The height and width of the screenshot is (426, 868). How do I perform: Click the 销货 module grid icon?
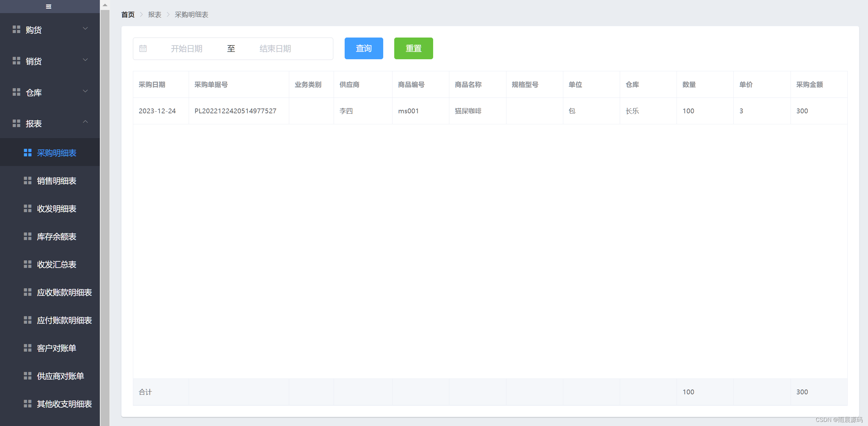click(16, 61)
